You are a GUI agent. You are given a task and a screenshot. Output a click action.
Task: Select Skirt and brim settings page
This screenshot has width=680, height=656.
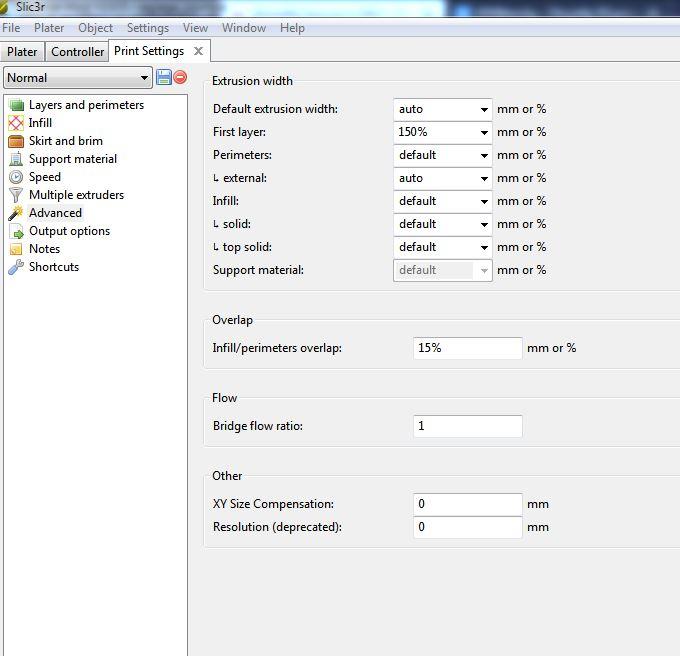click(x=66, y=141)
